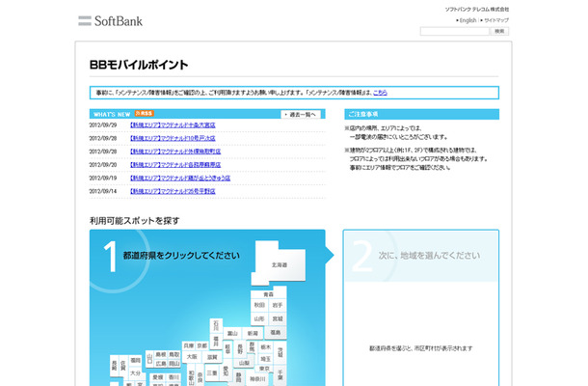Click the 福井 prefecture tile
588x386 pixels.
(x=216, y=342)
